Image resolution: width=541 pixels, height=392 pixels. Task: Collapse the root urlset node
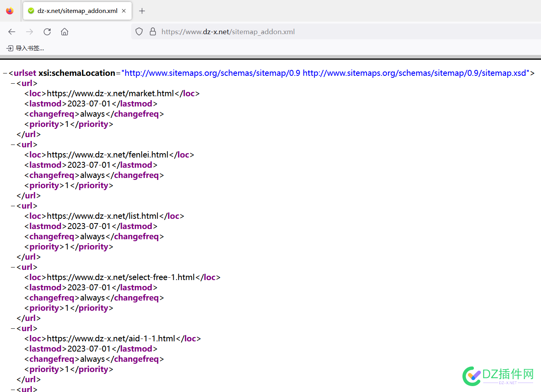[x=5, y=73]
